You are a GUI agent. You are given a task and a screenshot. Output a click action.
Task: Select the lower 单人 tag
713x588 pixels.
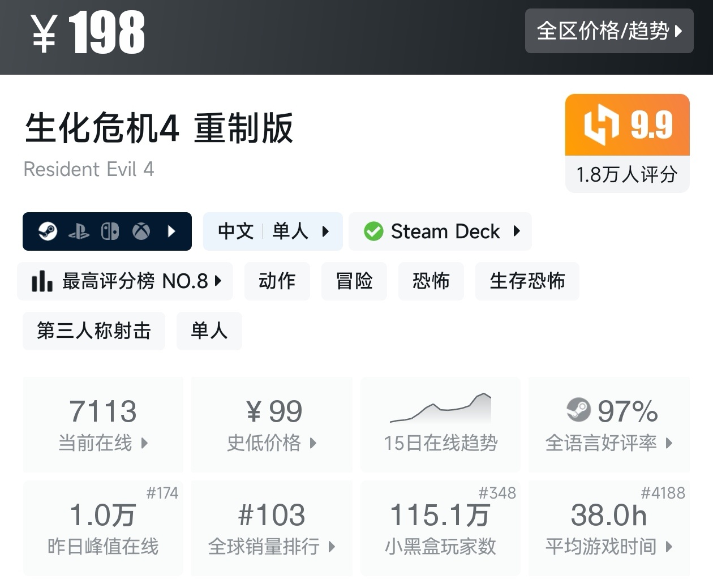click(x=209, y=331)
